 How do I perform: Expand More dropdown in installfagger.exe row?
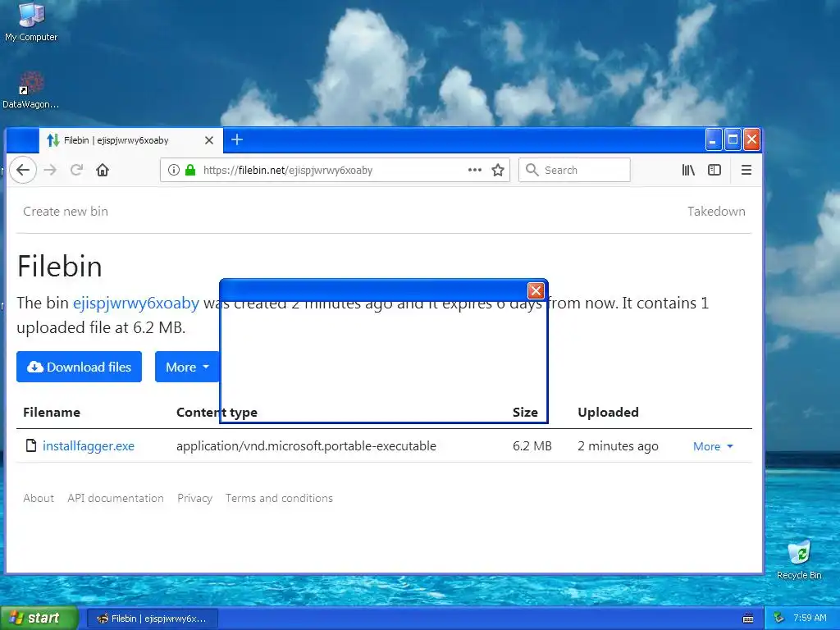(x=713, y=446)
